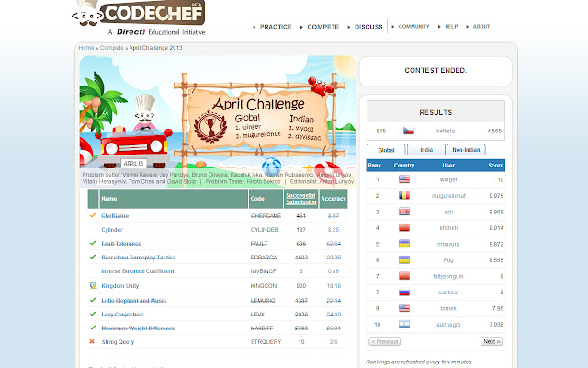Screen dimensions: 588x368
Task: Click the Previous rankings page button
Action: (384, 341)
